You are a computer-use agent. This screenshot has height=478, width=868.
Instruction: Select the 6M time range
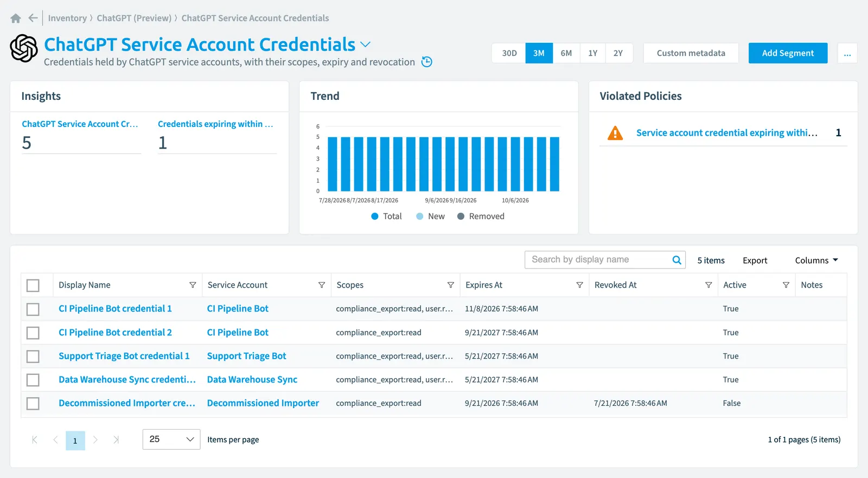click(x=566, y=53)
